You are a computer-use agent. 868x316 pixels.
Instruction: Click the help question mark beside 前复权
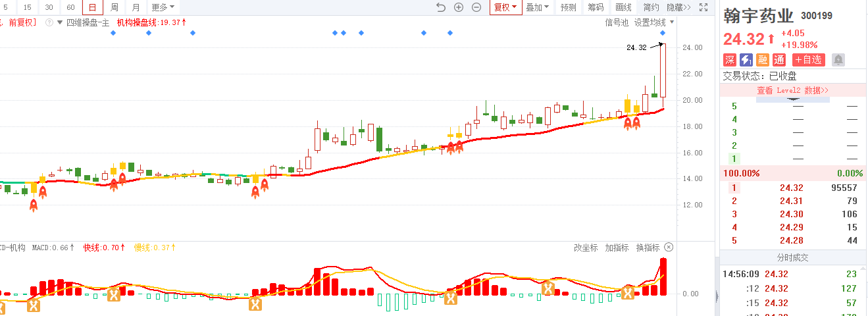49,22
